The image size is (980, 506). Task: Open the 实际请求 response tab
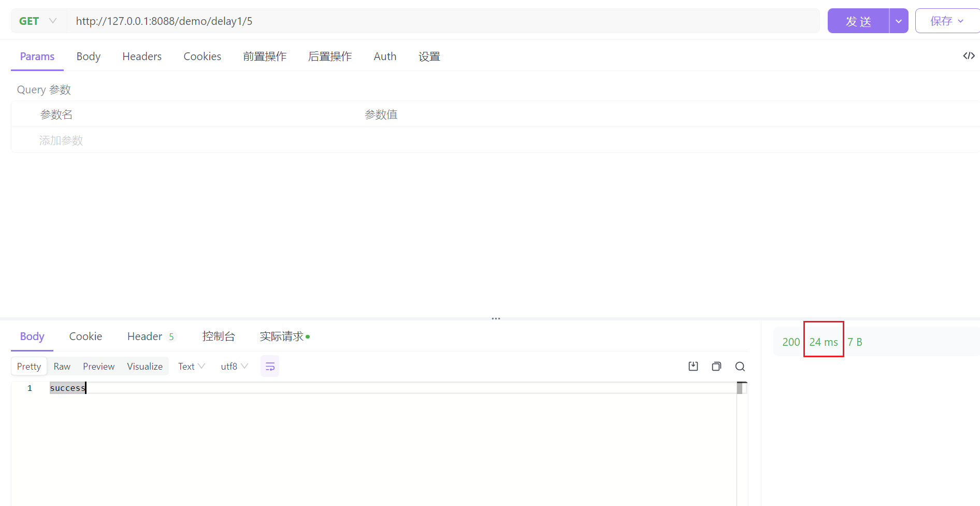tap(285, 336)
